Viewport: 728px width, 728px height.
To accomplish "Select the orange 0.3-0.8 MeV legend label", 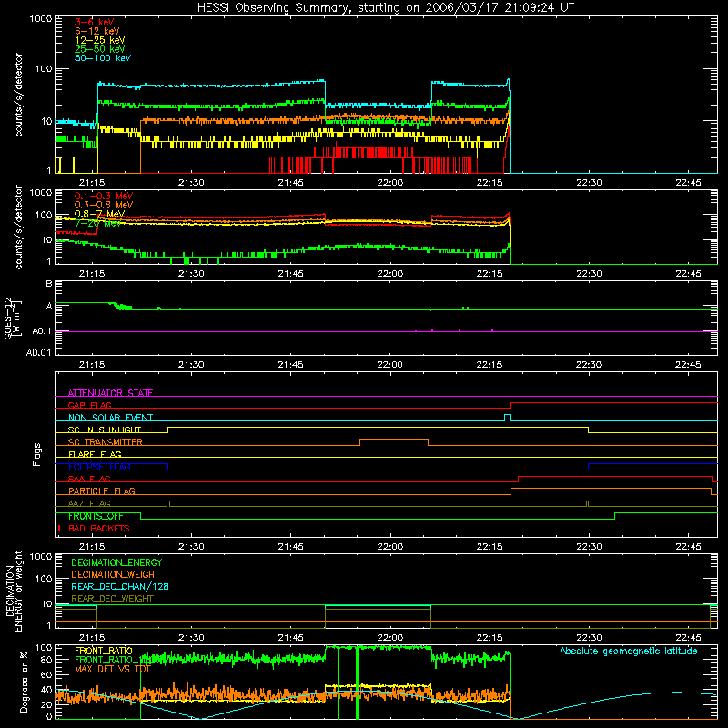I will click(104, 205).
